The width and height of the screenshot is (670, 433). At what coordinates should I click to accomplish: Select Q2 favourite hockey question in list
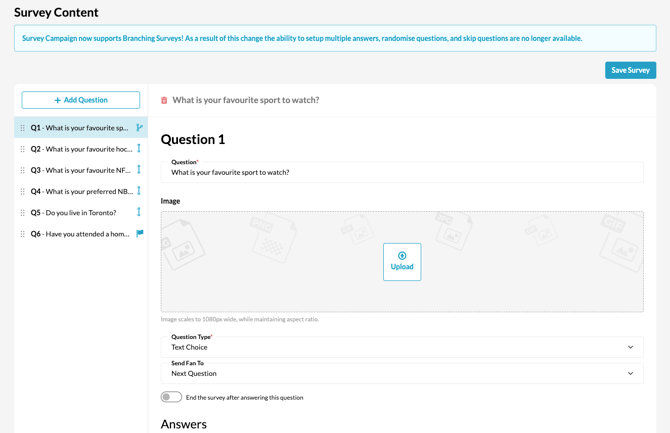81,149
